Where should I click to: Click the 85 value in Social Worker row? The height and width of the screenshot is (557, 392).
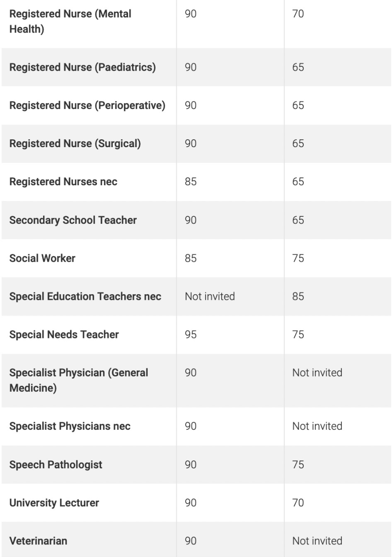click(x=191, y=258)
